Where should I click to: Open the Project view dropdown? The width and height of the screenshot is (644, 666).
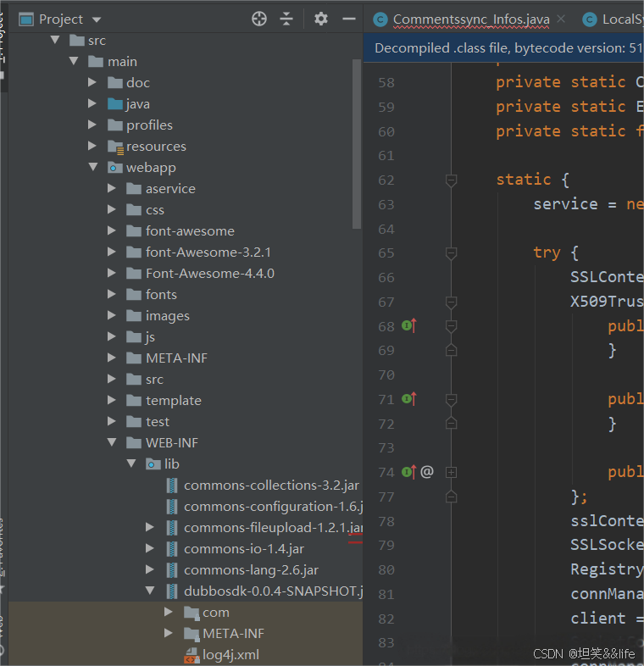click(97, 19)
